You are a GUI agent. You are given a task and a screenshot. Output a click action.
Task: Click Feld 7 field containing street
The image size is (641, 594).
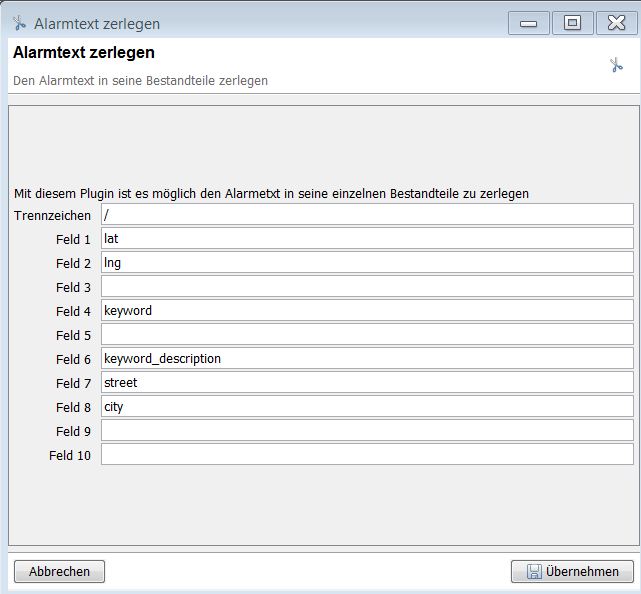pos(367,382)
